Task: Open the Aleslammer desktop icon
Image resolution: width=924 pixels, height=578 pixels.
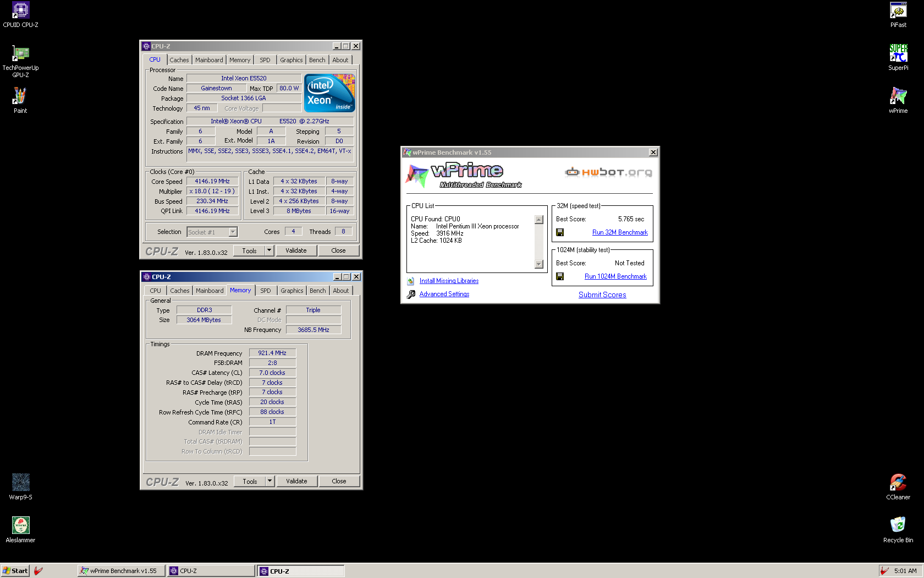Action: [20, 530]
